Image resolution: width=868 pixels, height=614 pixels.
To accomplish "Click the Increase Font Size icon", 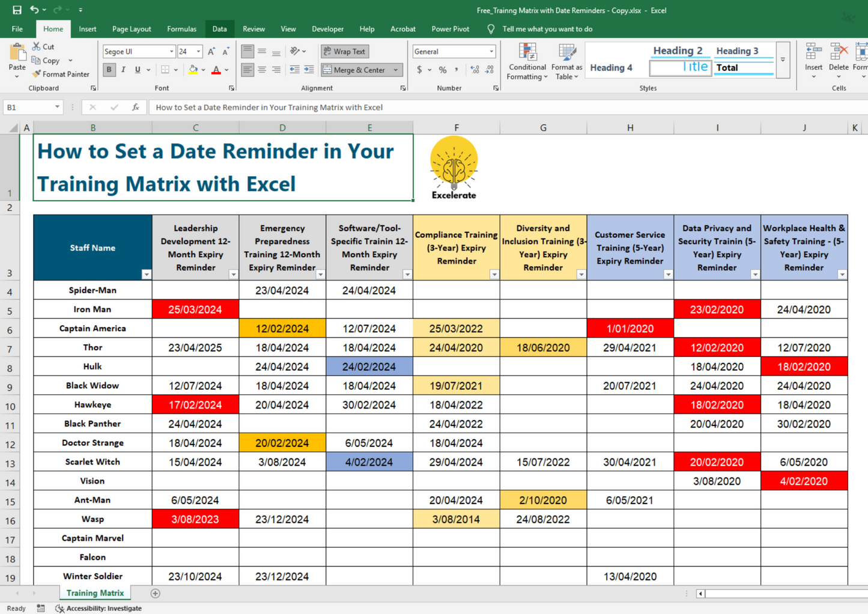I will [211, 52].
